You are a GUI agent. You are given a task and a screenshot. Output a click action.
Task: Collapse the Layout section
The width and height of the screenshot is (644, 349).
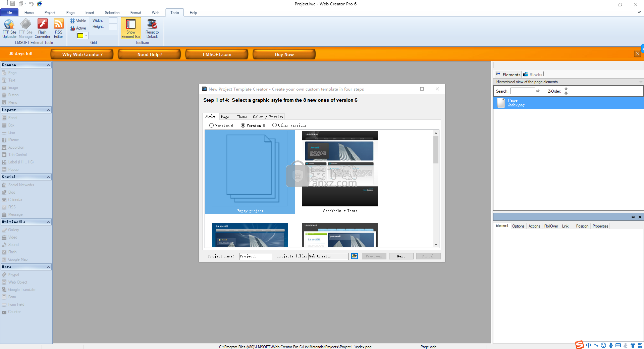point(48,110)
